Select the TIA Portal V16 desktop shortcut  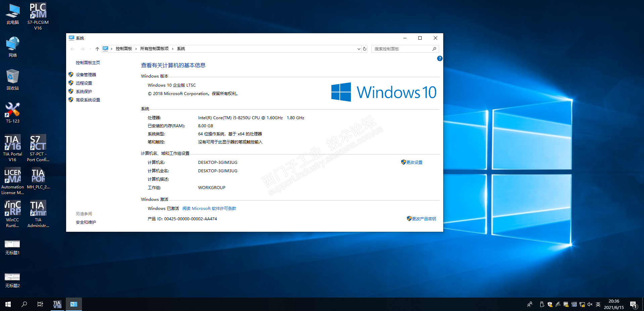(12, 148)
